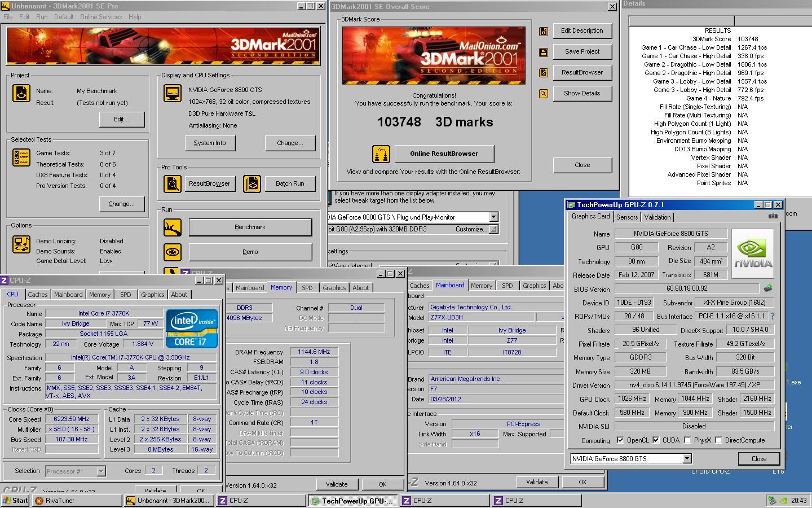Open the GPU selection dropdown in GPU-Z
This screenshot has height=508, width=812.
(x=687, y=459)
